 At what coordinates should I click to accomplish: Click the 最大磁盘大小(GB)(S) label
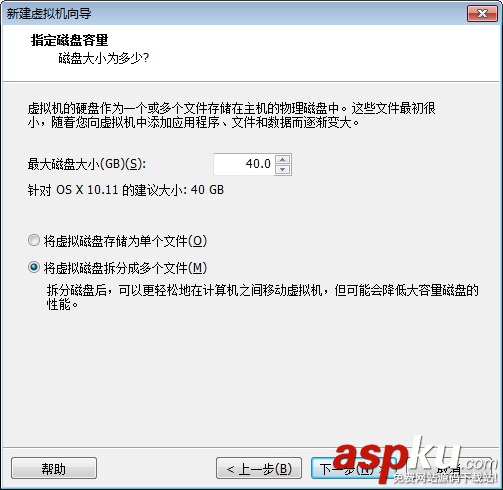pos(87,164)
